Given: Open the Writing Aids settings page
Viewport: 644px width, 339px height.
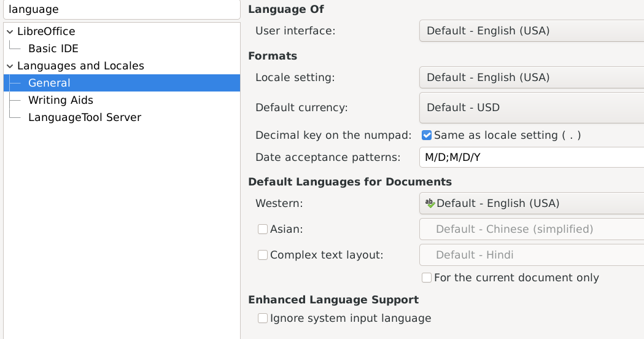Looking at the screenshot, I should click(x=61, y=100).
